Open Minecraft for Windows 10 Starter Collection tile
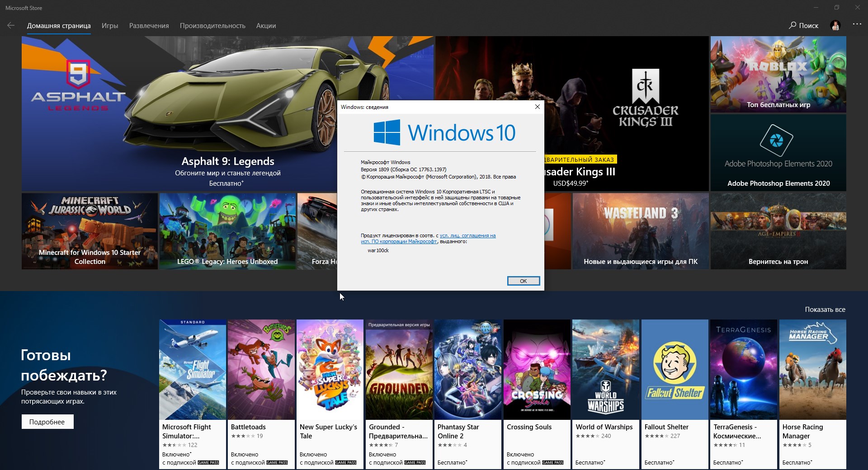Viewport: 868px width, 470px height. coord(90,231)
